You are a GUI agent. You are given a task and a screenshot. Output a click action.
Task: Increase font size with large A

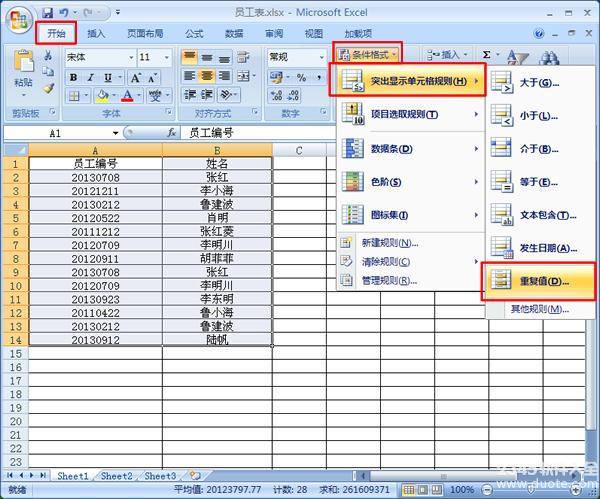point(136,78)
